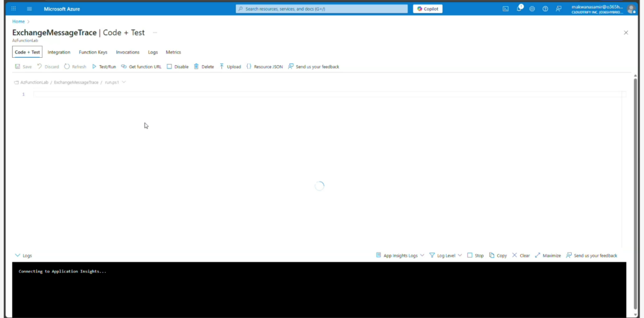This screenshot has width=644, height=318.
Task: Open the help question mark menu
Action: pos(545,9)
